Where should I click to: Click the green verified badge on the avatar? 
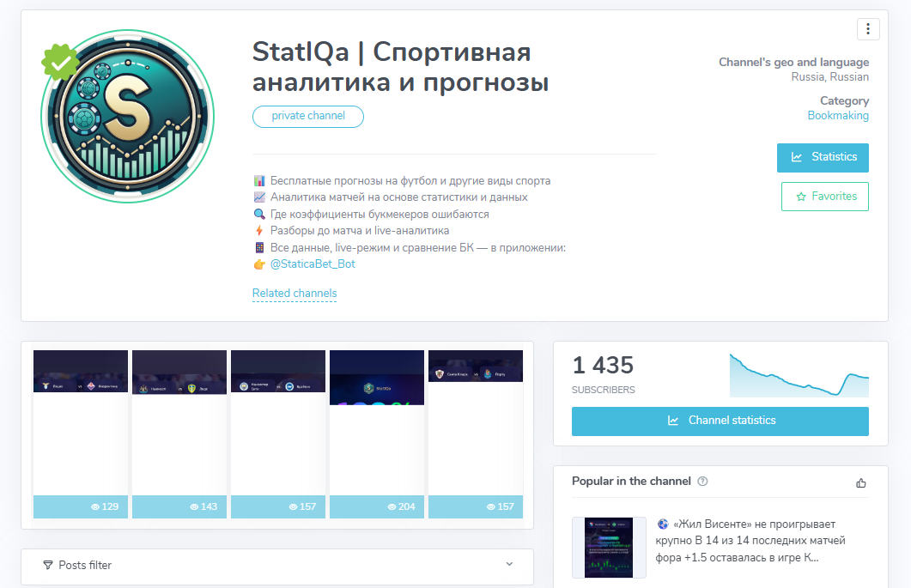(x=61, y=61)
